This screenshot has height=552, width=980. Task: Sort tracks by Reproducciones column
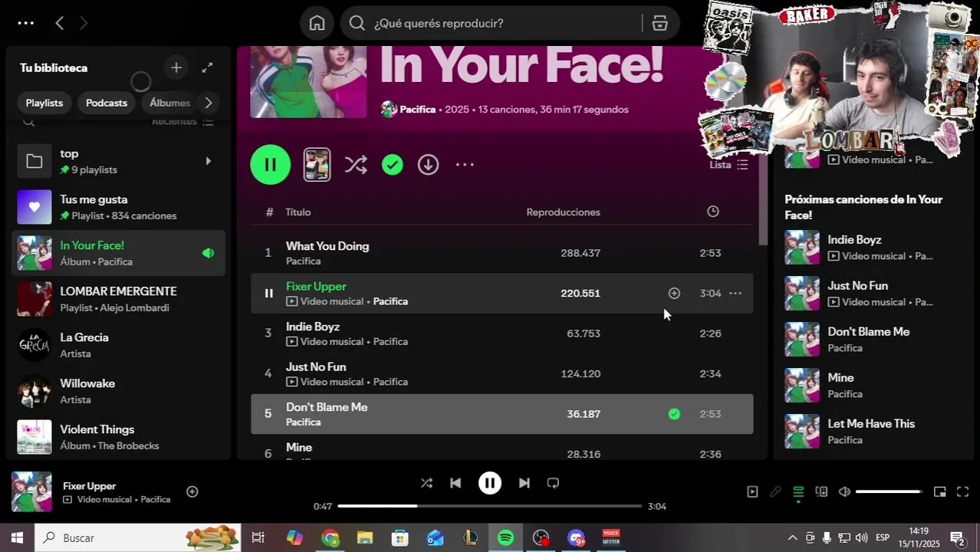click(563, 212)
